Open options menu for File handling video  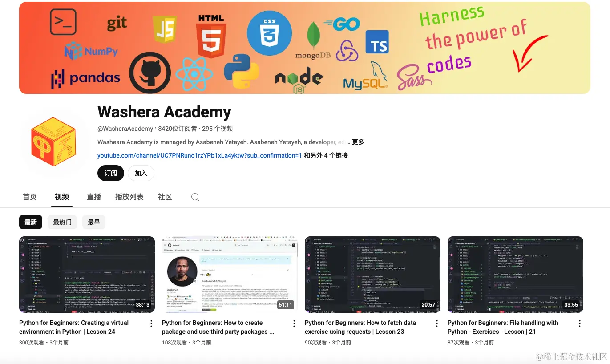[x=580, y=324]
